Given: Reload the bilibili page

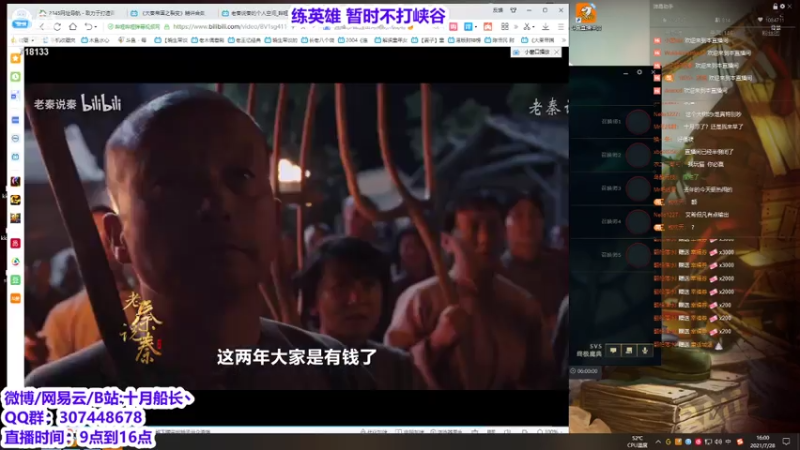Looking at the screenshot, I should (x=57, y=27).
